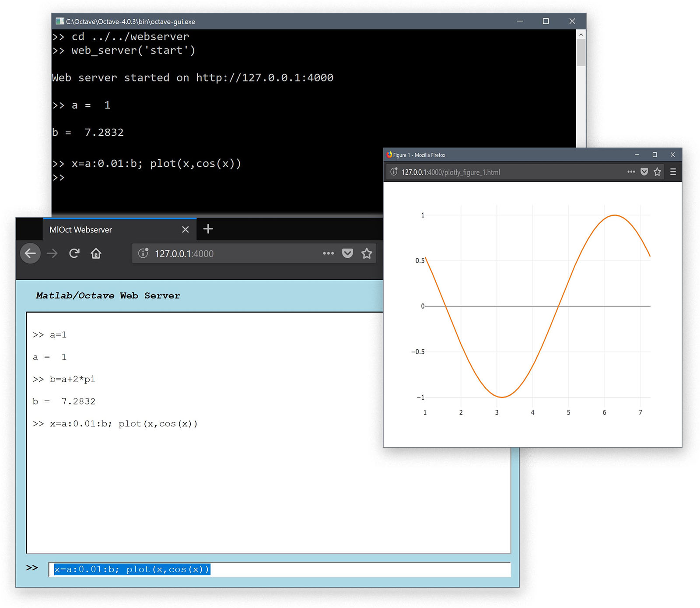Open Firefox hamburger menu in Figure 1 window

pos(673,172)
